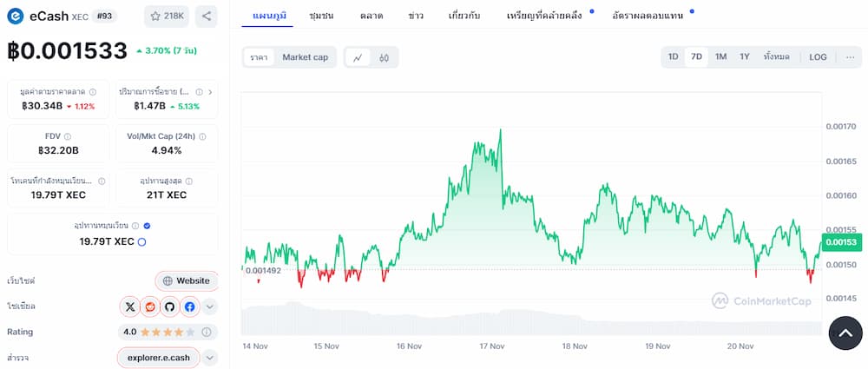Open the อัตราผลตอบแทน tab
Image resolution: width=868 pixels, height=369 pixels.
648,16
